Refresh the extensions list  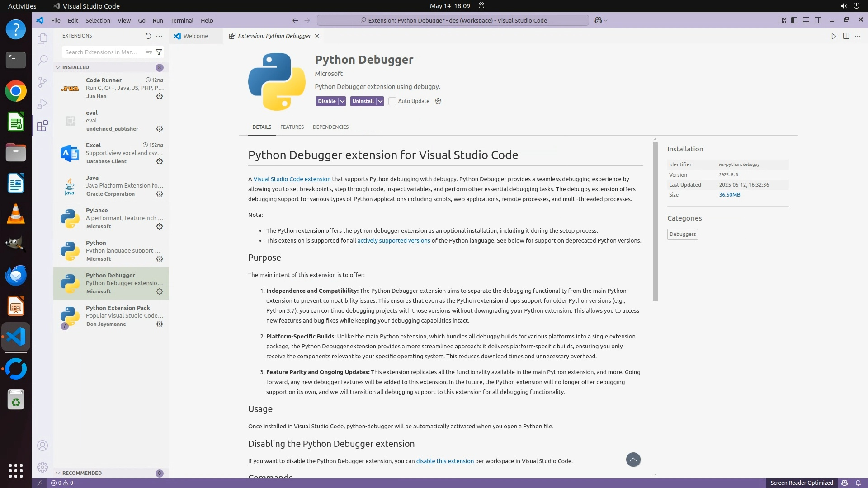pyautogui.click(x=148, y=36)
